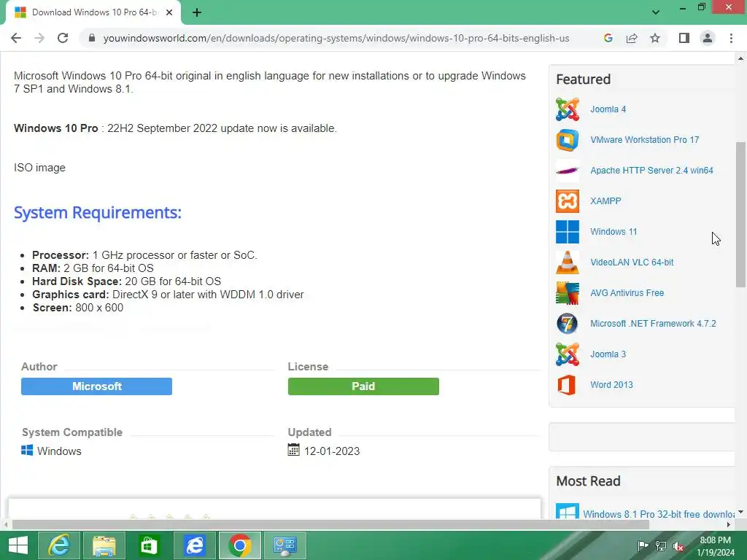
Task: Open the XAMPP link
Action: pyautogui.click(x=605, y=201)
